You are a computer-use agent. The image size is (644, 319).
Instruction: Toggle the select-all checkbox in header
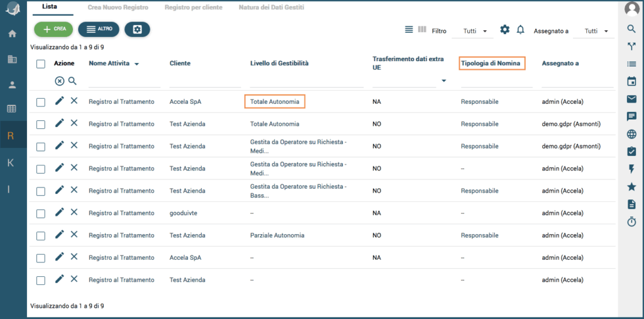coord(41,64)
